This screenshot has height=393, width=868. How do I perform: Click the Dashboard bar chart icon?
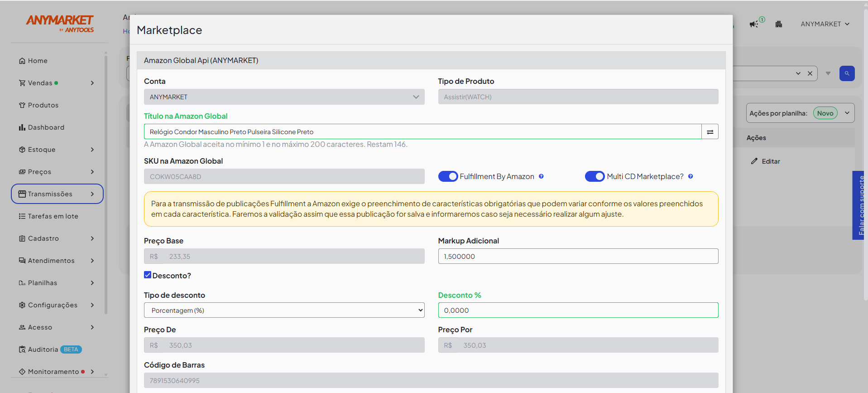[22, 127]
